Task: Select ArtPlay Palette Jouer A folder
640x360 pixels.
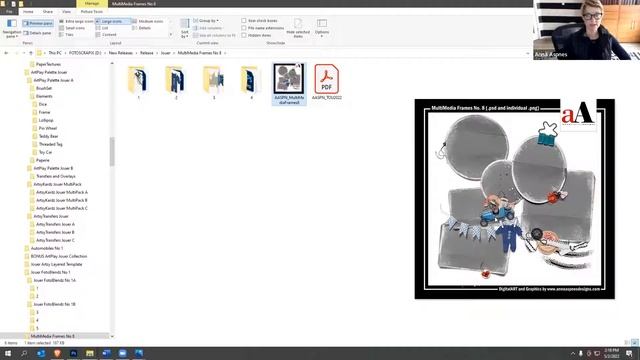Action: 53,80
